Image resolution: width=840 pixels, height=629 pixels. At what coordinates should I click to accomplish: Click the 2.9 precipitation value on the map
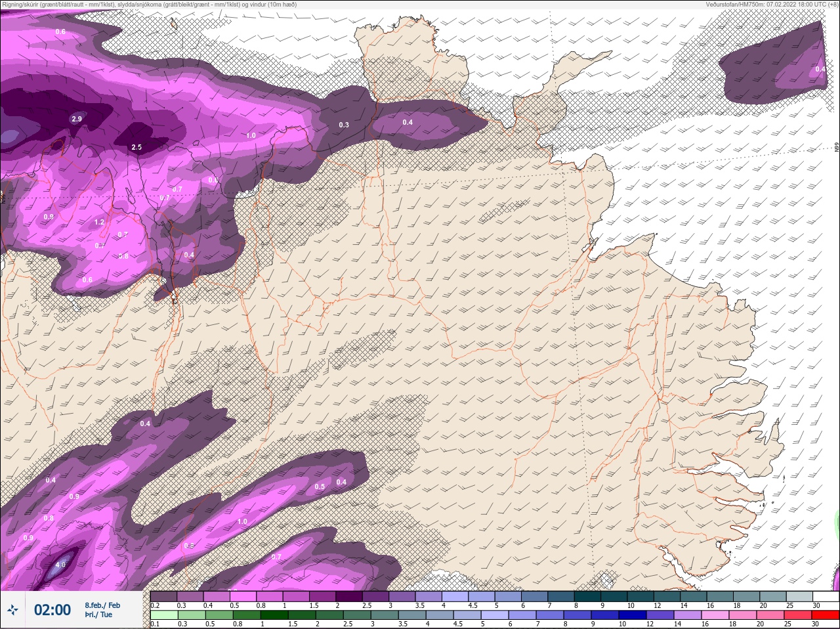(77, 119)
